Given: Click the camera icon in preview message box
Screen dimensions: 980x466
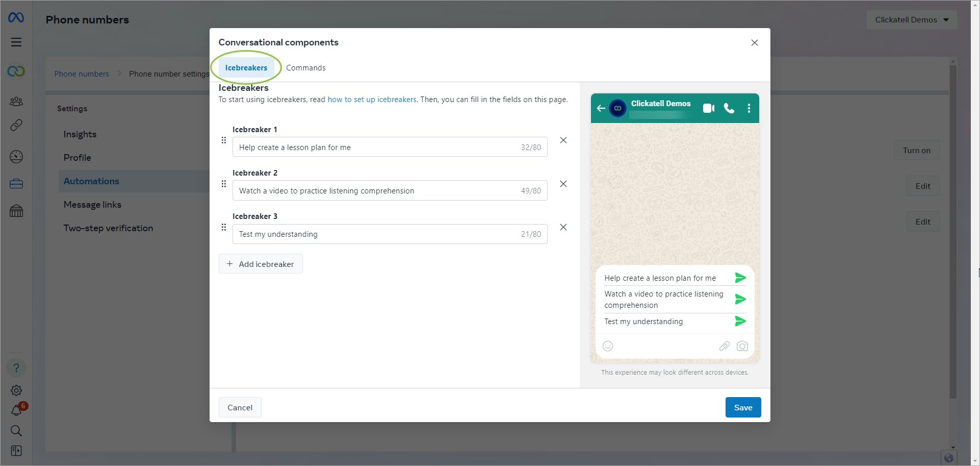Looking at the screenshot, I should coord(742,346).
